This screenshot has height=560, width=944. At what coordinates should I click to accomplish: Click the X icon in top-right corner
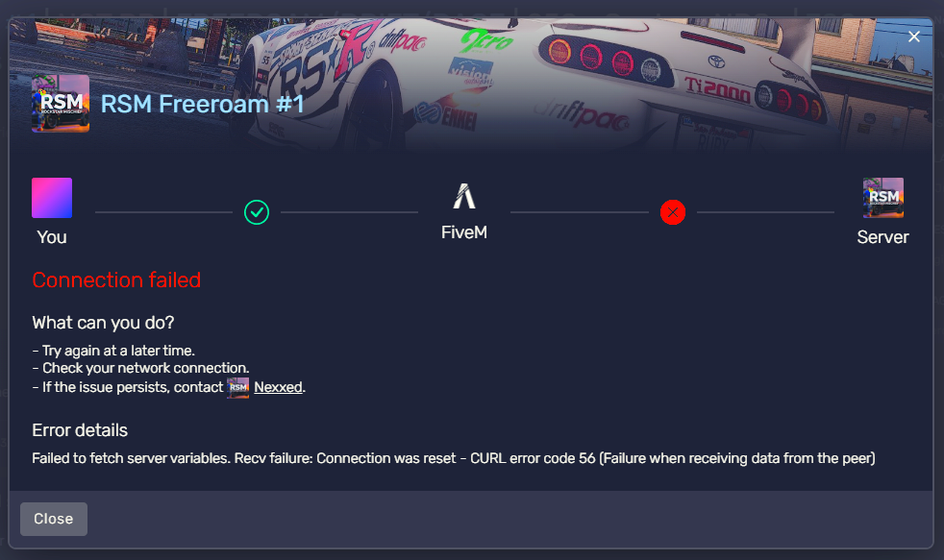click(x=914, y=37)
